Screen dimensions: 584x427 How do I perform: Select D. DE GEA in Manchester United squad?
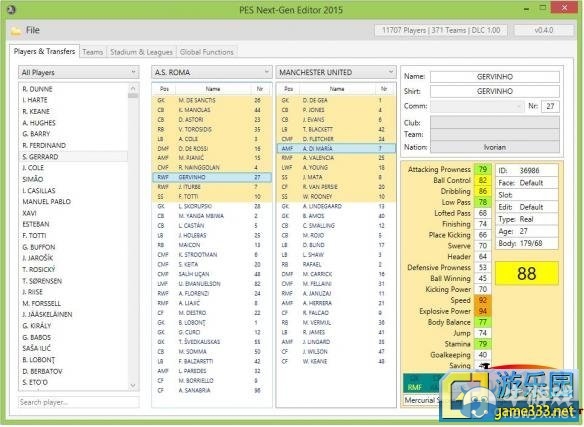336,100
